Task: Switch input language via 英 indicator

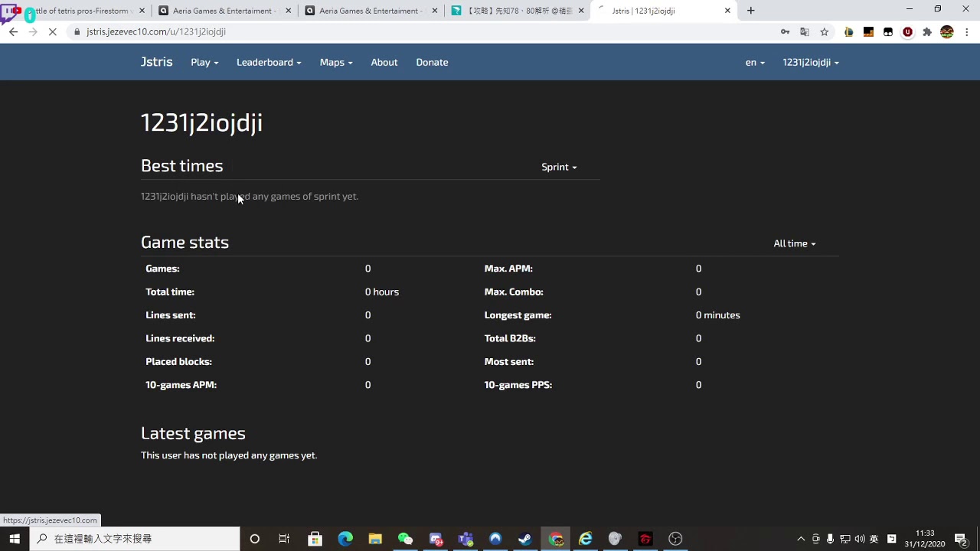Action: tap(874, 539)
